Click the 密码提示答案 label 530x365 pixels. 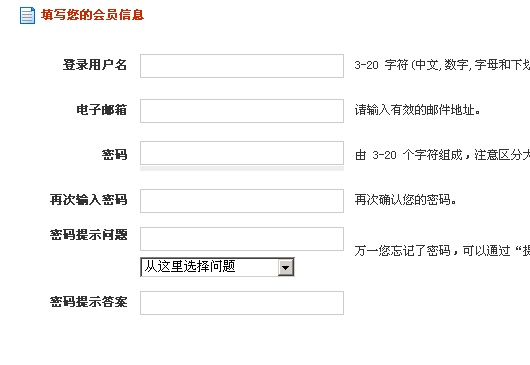pyautogui.click(x=89, y=301)
